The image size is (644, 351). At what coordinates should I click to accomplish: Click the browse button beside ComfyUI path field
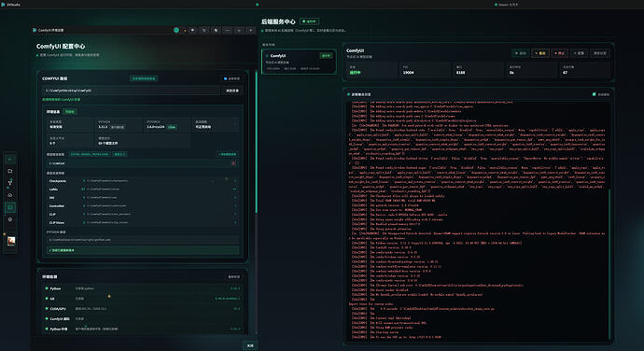pos(232,91)
